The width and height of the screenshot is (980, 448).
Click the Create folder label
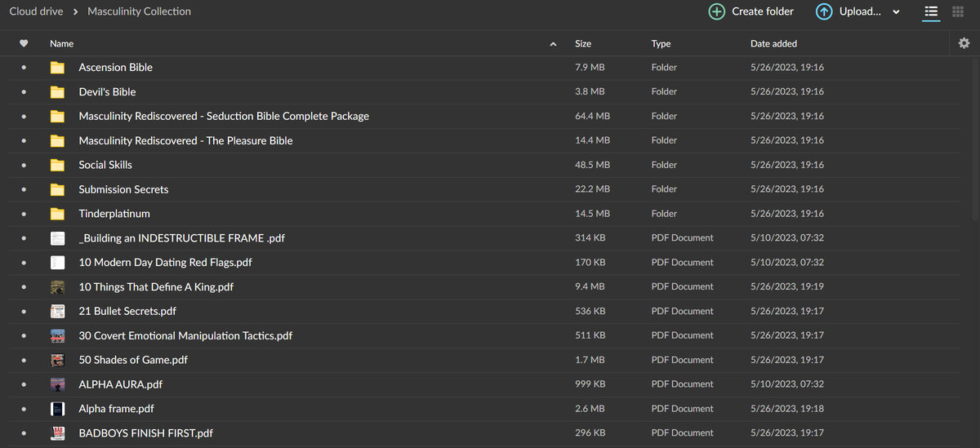(763, 11)
